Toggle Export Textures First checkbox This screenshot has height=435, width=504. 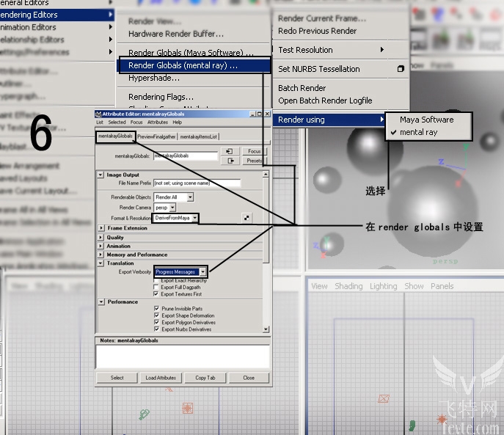pyautogui.click(x=156, y=294)
